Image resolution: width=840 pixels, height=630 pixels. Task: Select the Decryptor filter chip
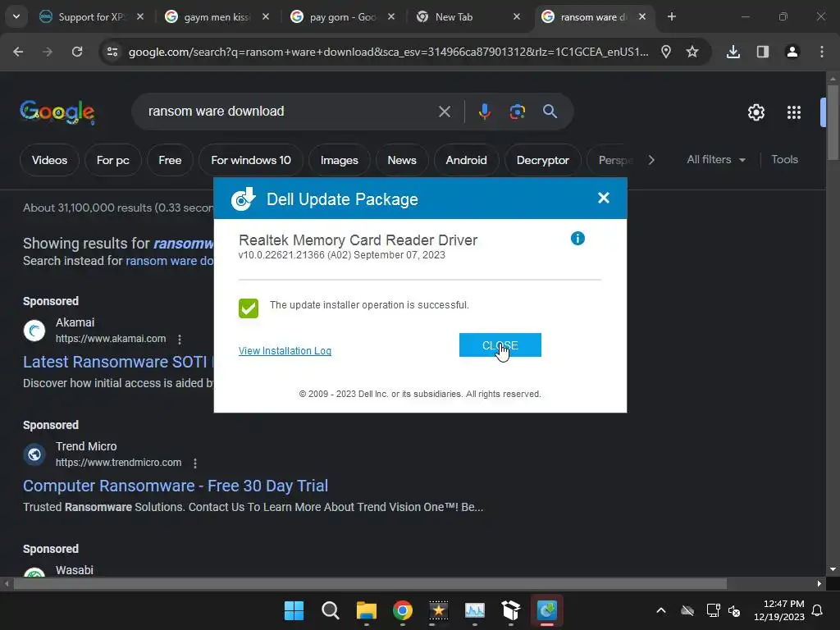(x=543, y=160)
